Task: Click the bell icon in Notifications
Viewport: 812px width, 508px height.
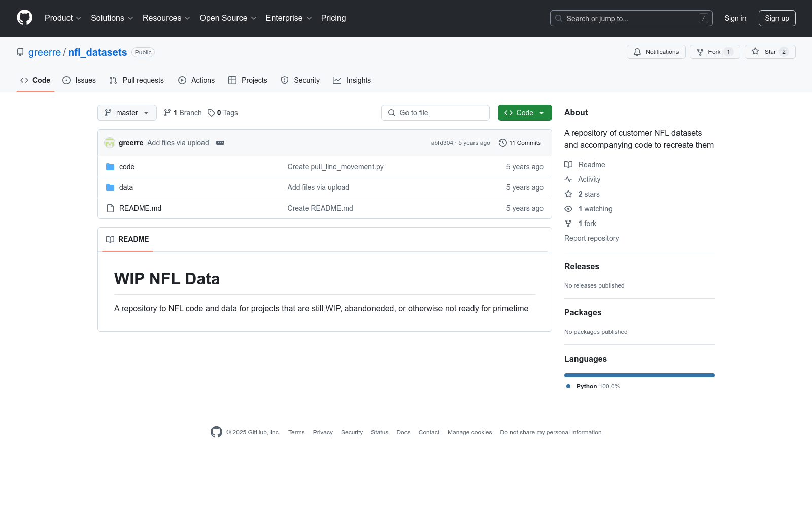Action: [x=637, y=52]
